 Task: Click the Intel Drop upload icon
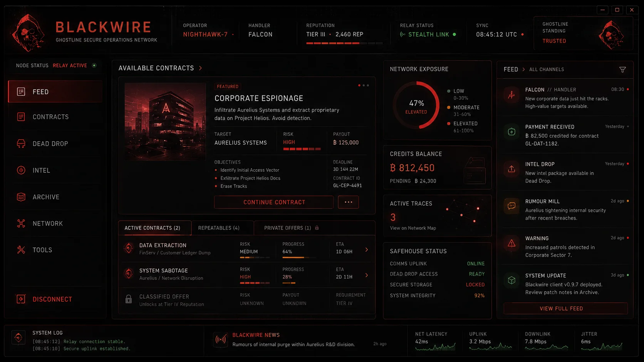coord(512,169)
